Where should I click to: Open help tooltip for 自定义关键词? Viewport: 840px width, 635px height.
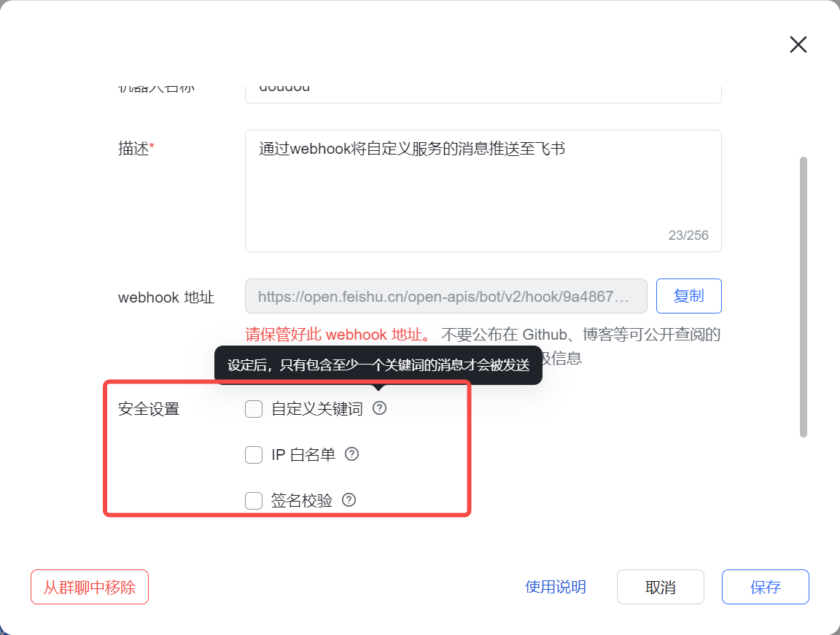(x=380, y=408)
